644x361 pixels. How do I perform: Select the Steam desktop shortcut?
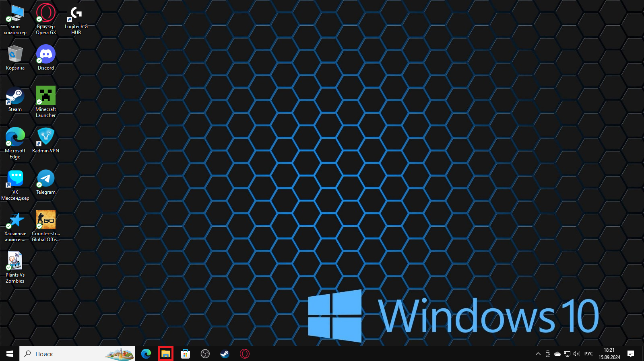(x=15, y=99)
